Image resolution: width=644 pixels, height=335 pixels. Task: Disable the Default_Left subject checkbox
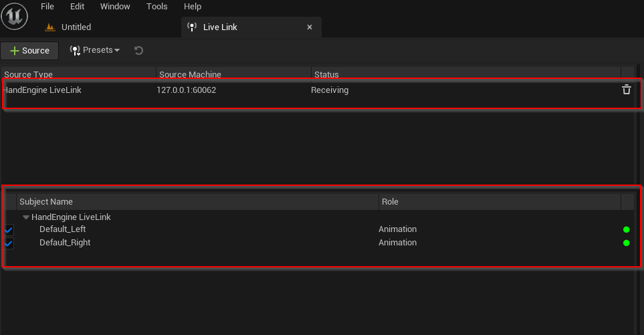(x=9, y=230)
